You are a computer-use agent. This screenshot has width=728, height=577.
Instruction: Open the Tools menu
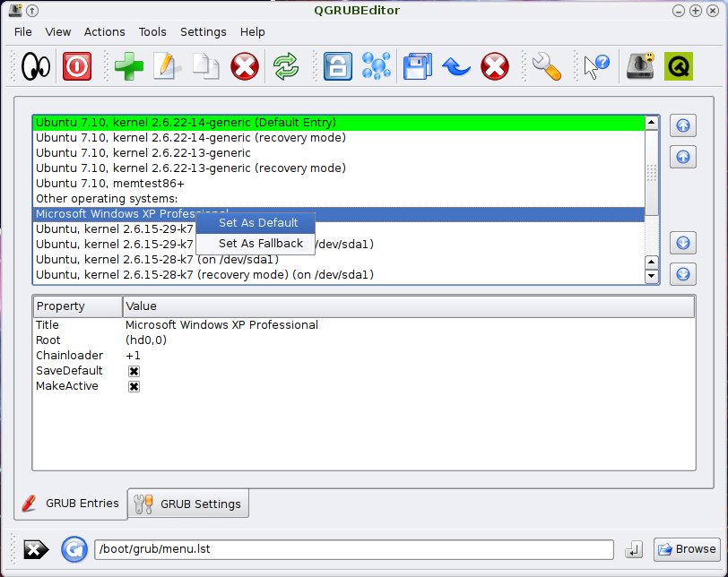(152, 31)
